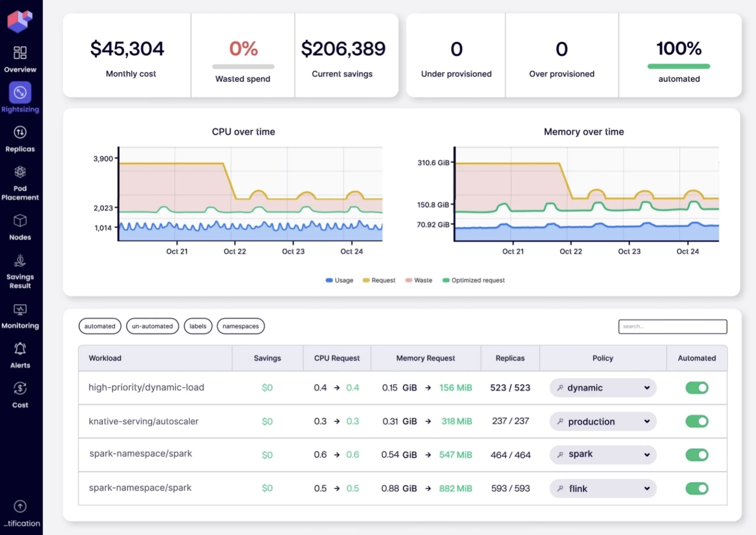Click arrow next to 0.15 GiB memory
Image resolution: width=756 pixels, height=535 pixels.
[x=428, y=387]
